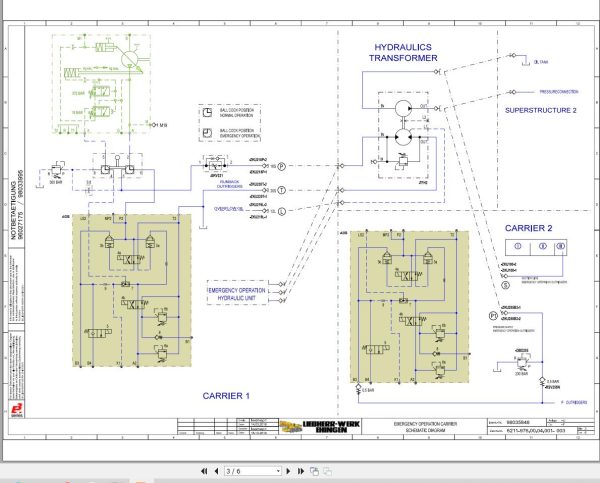This screenshot has height=483, width=600.
Task: Click the OVERFLOW OIL label
Action: tap(228, 209)
